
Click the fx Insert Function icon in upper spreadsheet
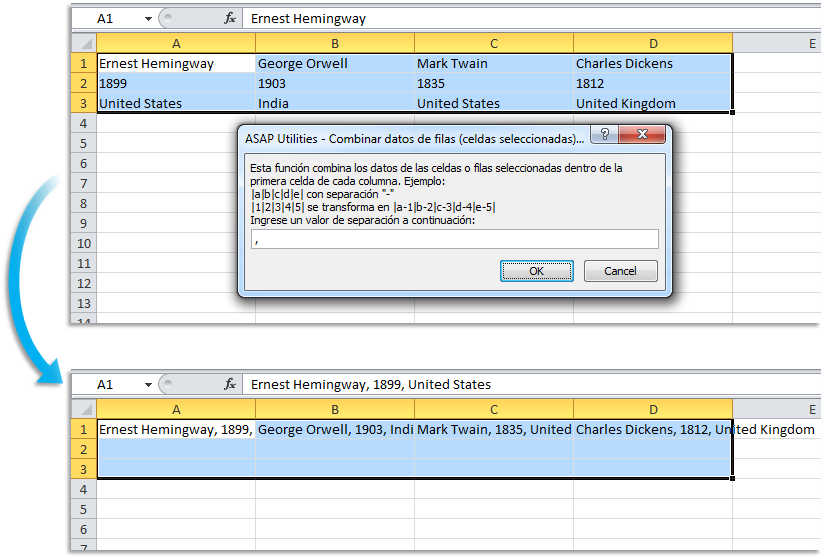[230, 18]
